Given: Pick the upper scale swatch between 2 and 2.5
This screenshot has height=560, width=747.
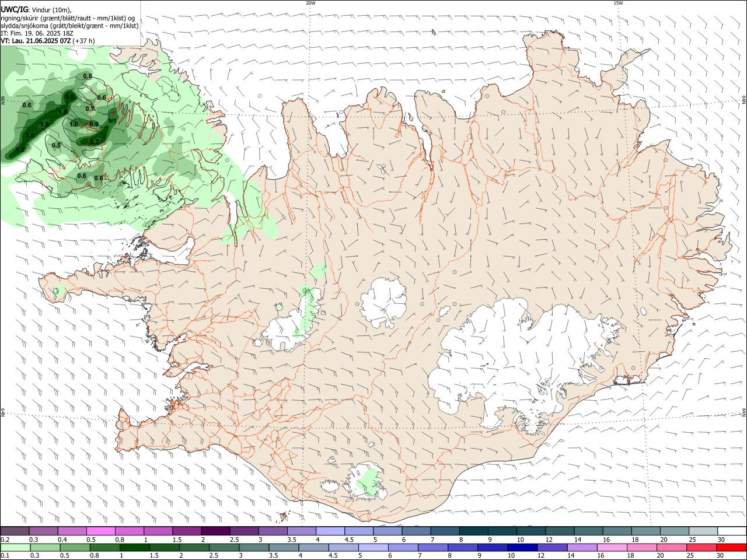Looking at the screenshot, I should tap(215, 531).
